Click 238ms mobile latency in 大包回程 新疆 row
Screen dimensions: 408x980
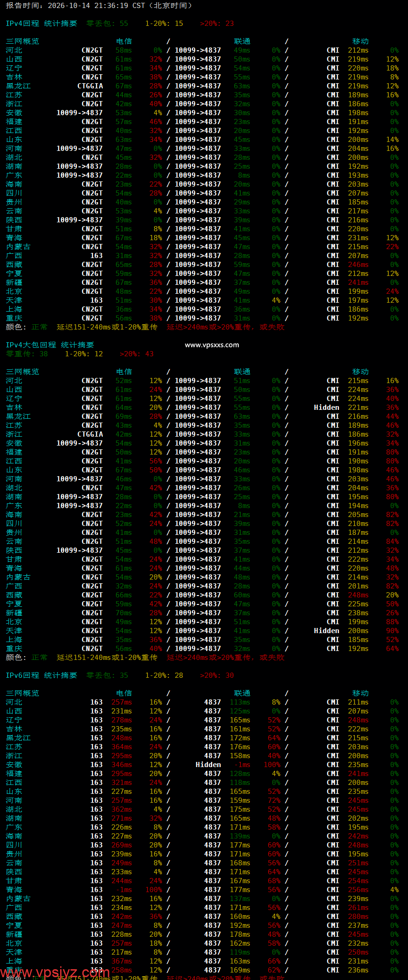click(x=358, y=613)
